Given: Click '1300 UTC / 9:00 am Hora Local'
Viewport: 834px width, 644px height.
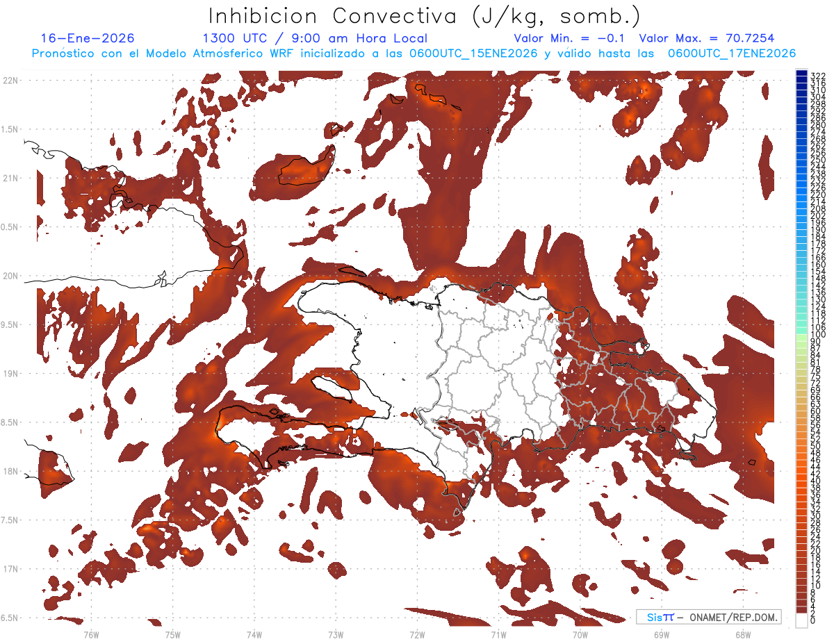Looking at the screenshot, I should click(315, 38).
